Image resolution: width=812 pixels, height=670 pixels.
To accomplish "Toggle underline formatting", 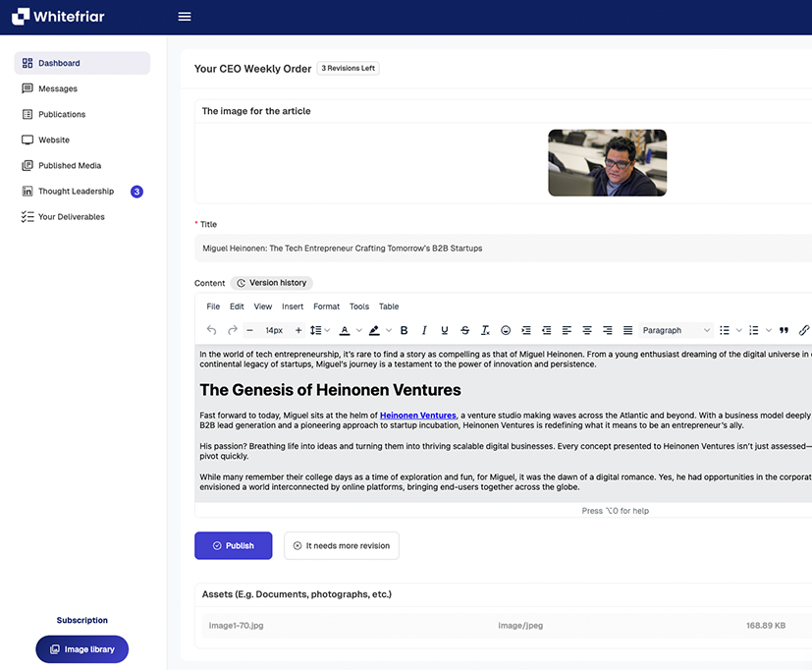I will pos(445,331).
